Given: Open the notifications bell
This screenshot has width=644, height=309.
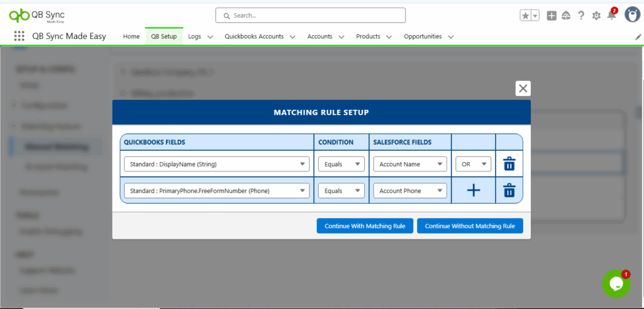Looking at the screenshot, I should pos(611,16).
